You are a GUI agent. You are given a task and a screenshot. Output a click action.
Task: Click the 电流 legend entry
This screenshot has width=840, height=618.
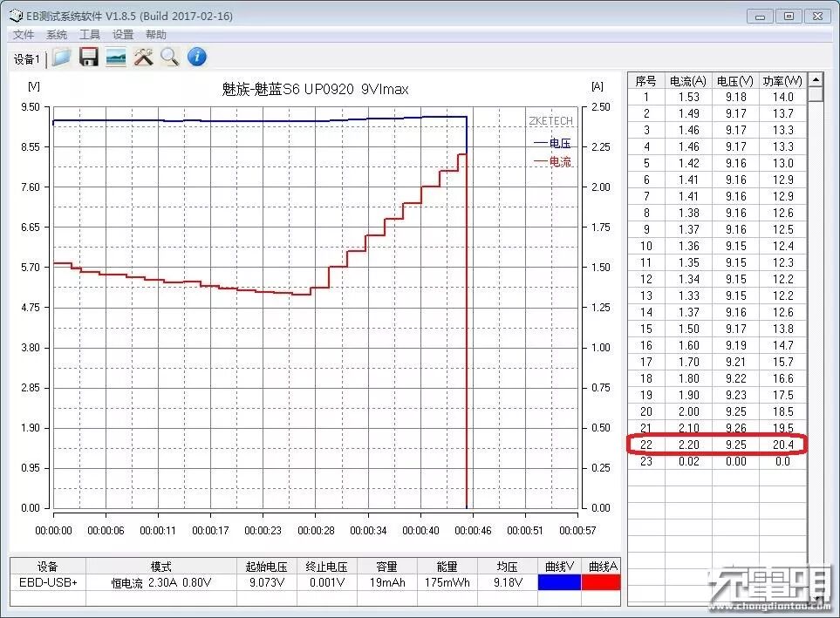point(552,162)
